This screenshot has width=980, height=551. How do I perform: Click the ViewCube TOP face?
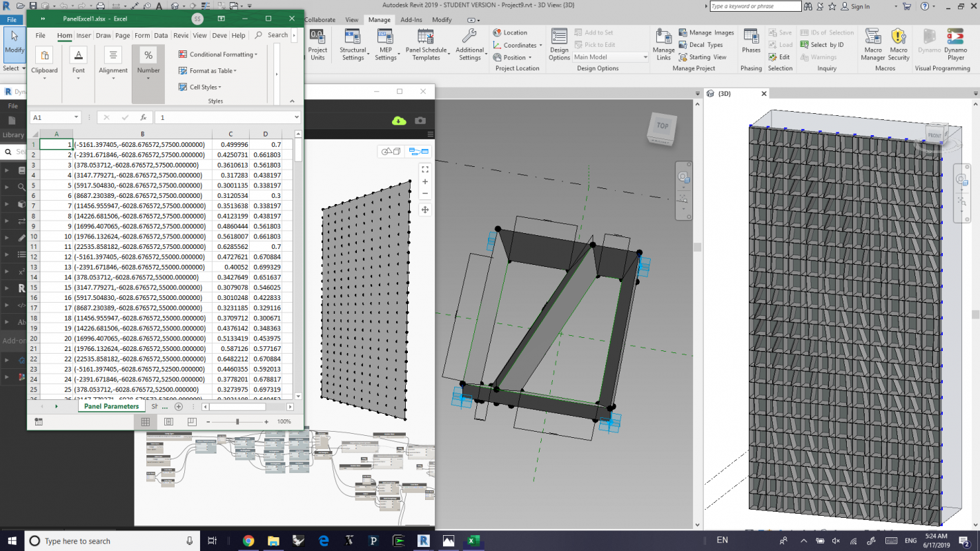click(x=662, y=126)
